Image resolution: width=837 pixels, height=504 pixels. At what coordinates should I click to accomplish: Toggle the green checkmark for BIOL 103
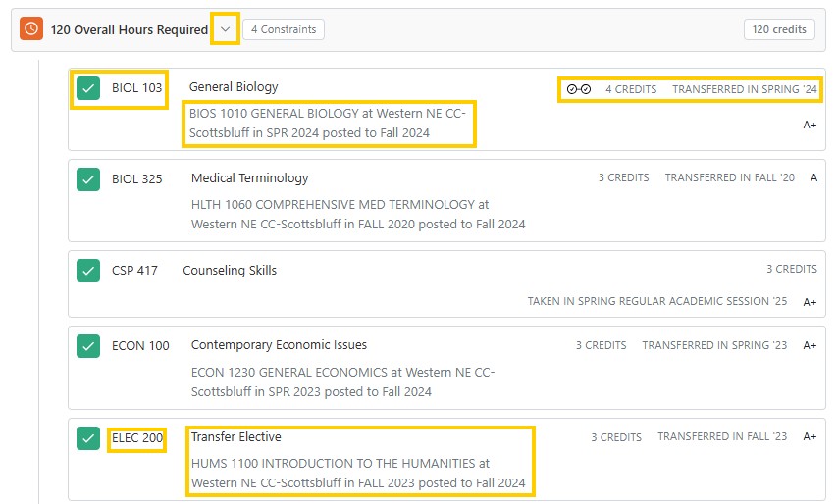pyautogui.click(x=88, y=88)
